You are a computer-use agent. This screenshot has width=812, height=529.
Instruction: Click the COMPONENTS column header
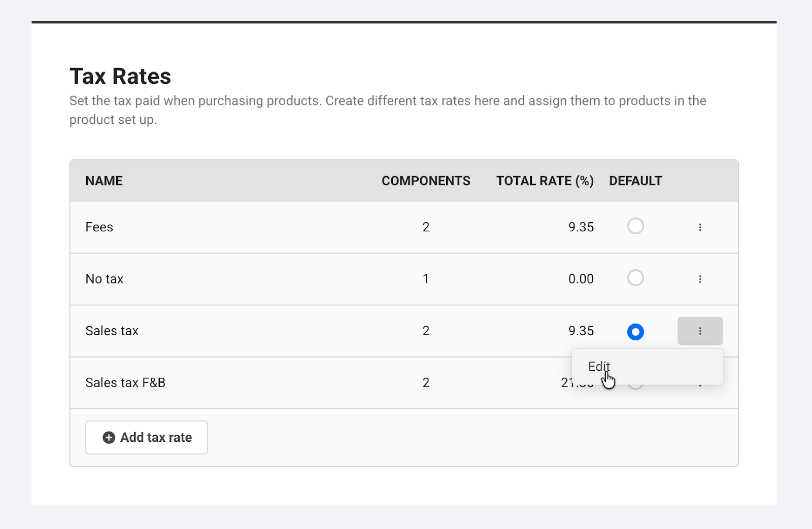[x=426, y=181]
